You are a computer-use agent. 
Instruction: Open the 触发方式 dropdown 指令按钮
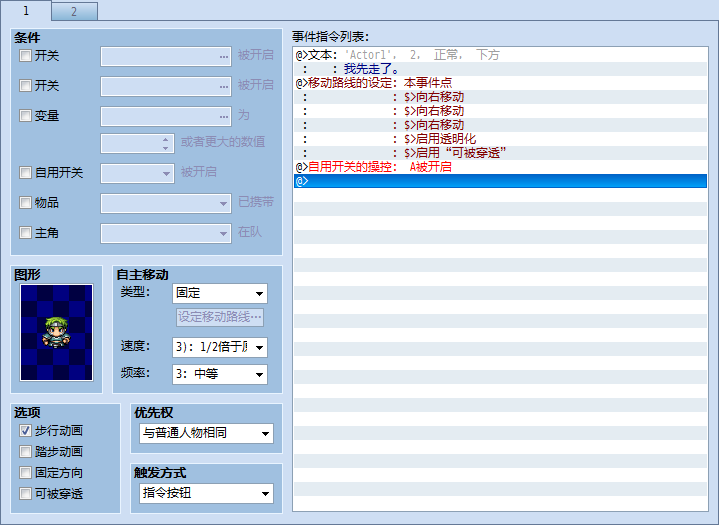(206, 494)
